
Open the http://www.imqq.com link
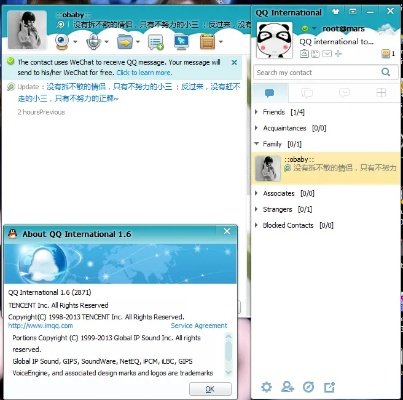pyautogui.click(x=40, y=326)
